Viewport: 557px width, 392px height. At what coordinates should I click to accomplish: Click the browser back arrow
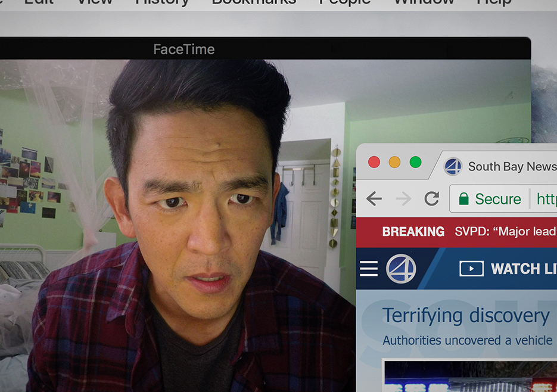(x=374, y=198)
